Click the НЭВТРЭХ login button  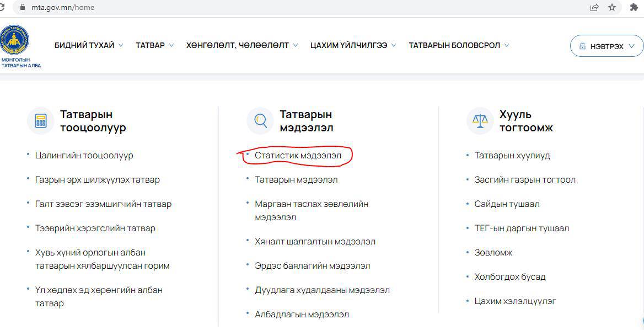click(607, 46)
